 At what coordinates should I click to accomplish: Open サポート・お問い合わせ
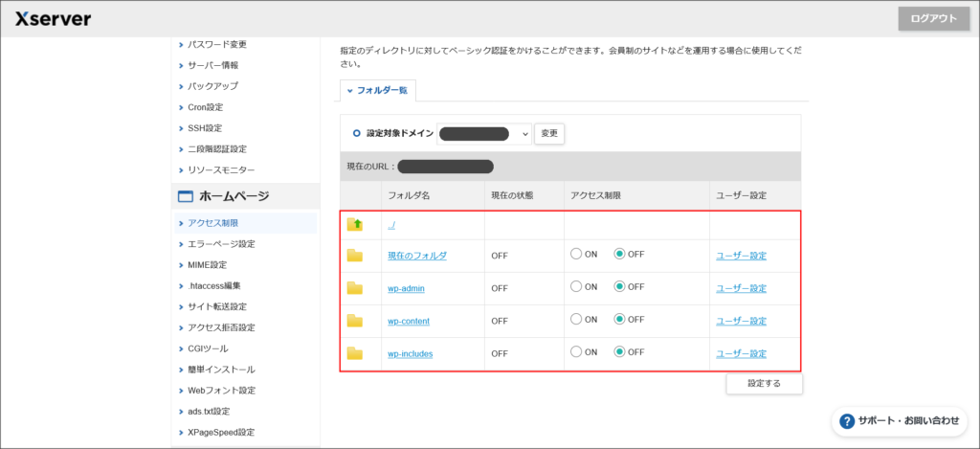[900, 421]
